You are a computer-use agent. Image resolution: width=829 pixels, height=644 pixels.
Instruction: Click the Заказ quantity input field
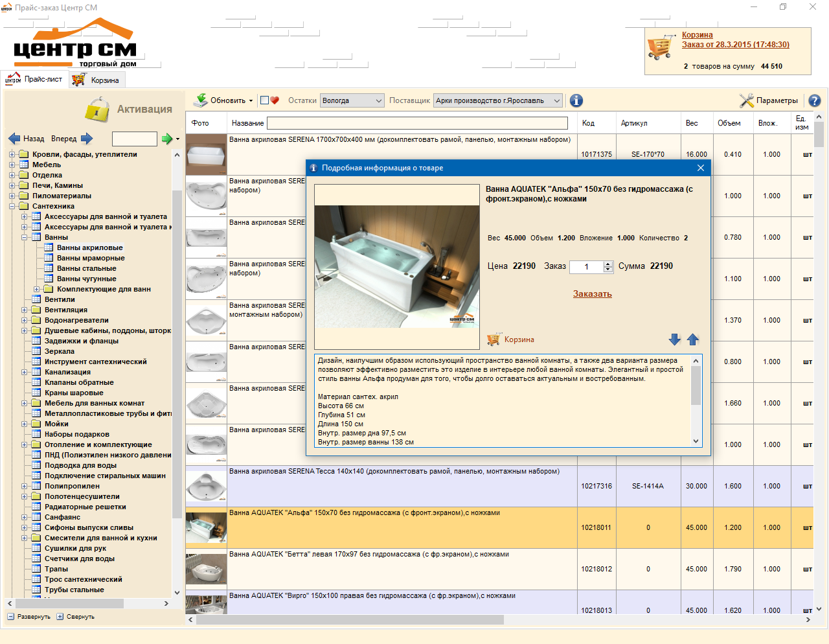pos(586,266)
